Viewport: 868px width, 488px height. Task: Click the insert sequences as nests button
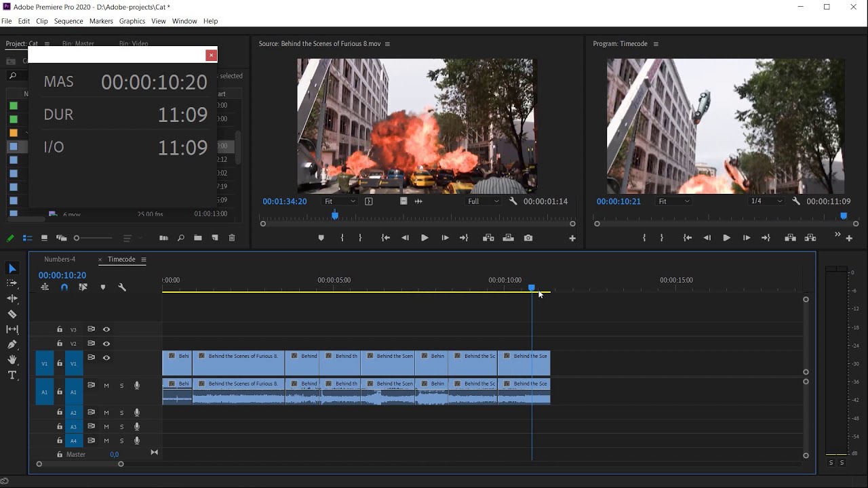(45, 287)
